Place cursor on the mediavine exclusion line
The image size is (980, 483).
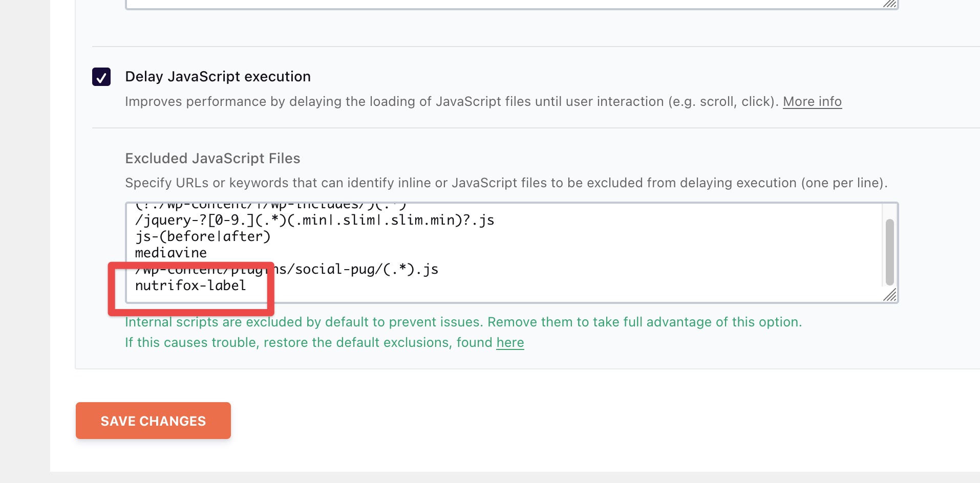tap(170, 252)
